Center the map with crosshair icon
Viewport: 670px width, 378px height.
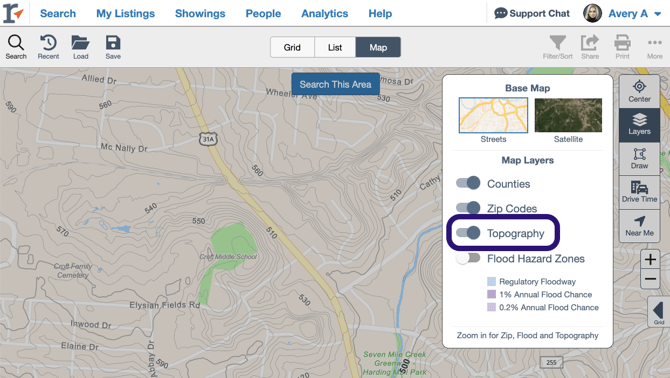pyautogui.click(x=639, y=91)
